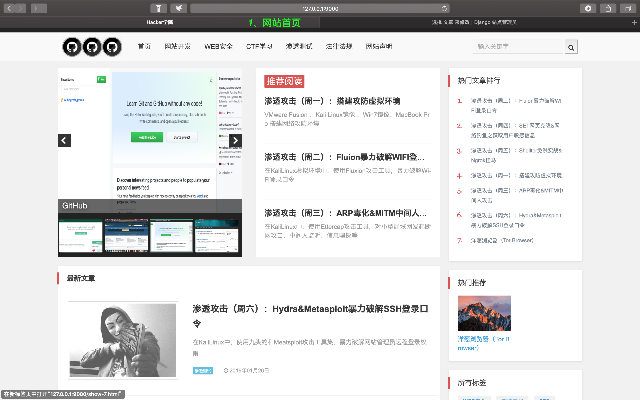
Task: Advance carousel with the right arrow
Action: (234, 140)
